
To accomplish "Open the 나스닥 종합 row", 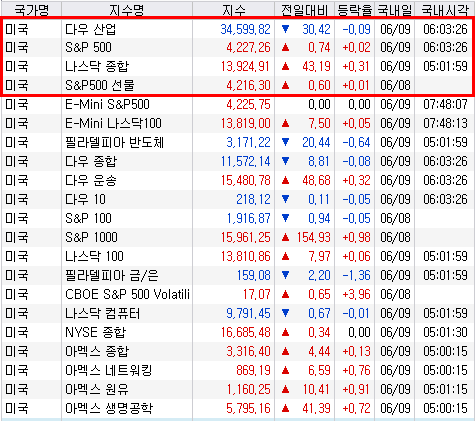I will coord(238,66).
